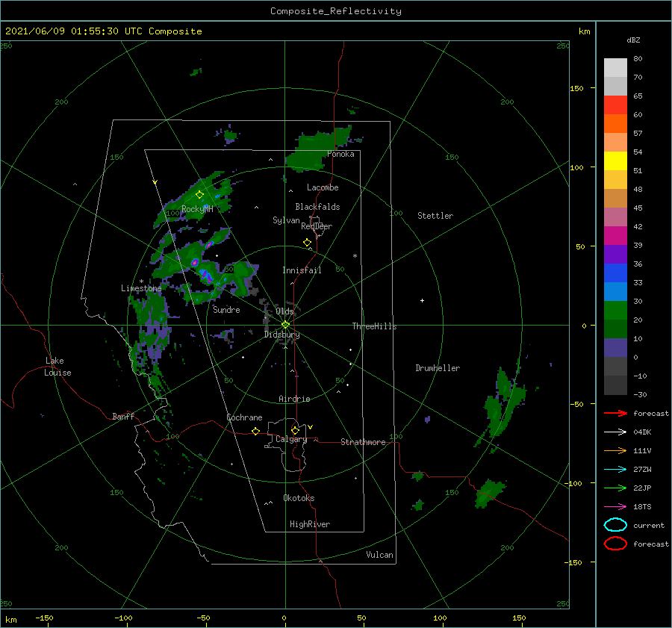Click the green 22JP arrow in legend

click(x=615, y=488)
